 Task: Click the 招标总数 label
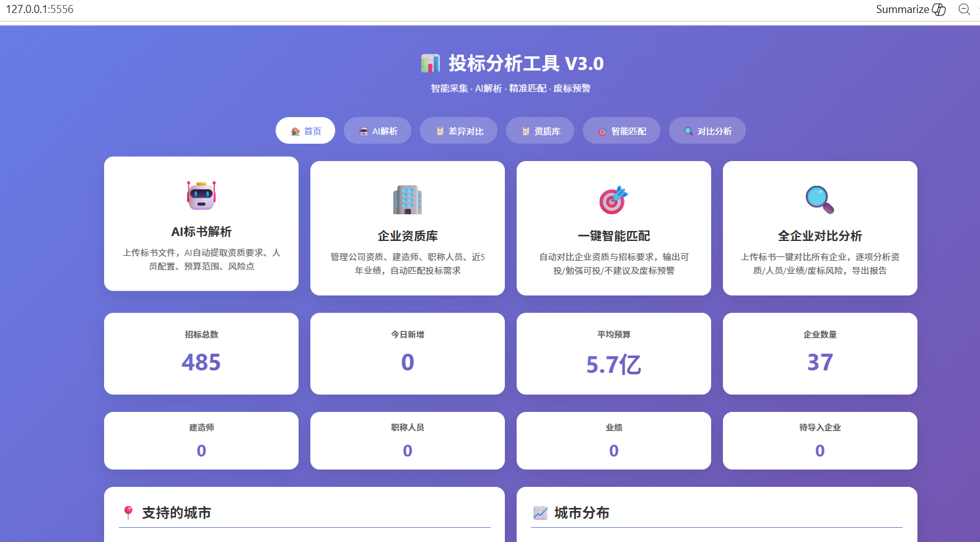[201, 334]
